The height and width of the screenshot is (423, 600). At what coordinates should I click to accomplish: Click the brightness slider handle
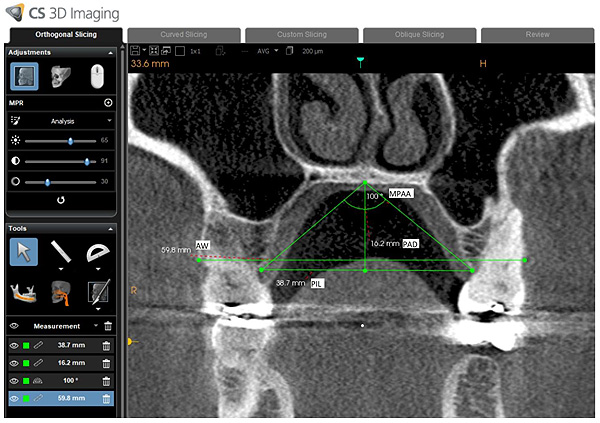click(x=70, y=141)
